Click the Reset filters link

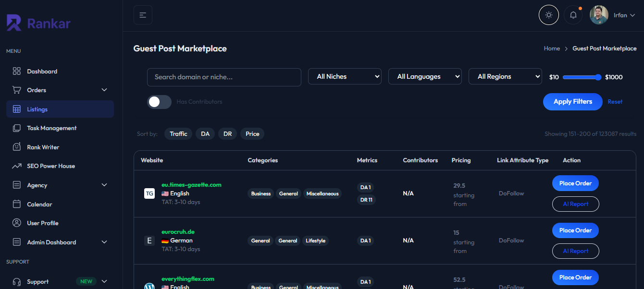(615, 102)
